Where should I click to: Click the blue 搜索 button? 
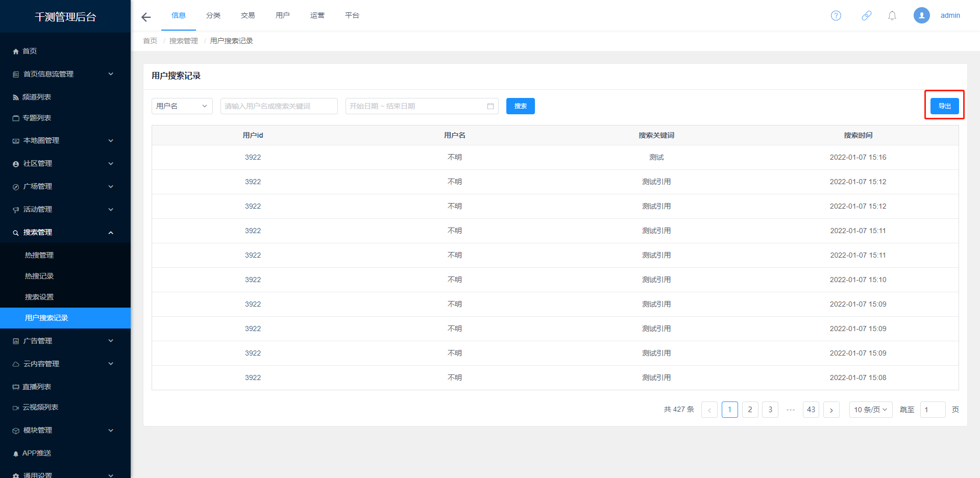coord(521,106)
